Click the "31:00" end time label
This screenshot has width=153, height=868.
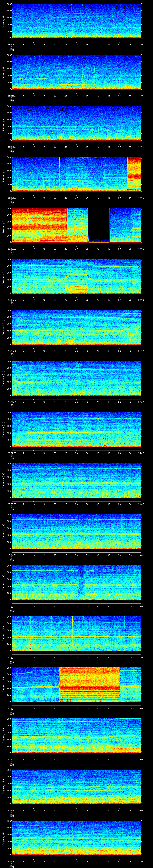click(x=141, y=862)
